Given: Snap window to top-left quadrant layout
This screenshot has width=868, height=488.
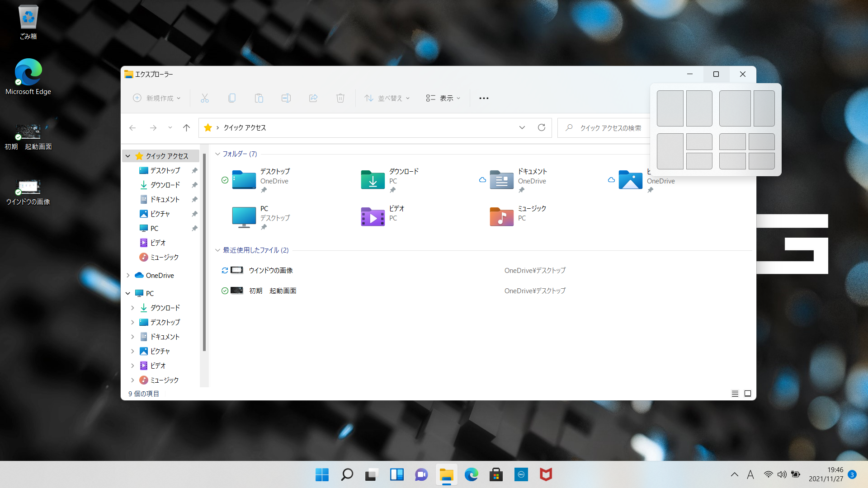Looking at the screenshot, I should (x=732, y=142).
